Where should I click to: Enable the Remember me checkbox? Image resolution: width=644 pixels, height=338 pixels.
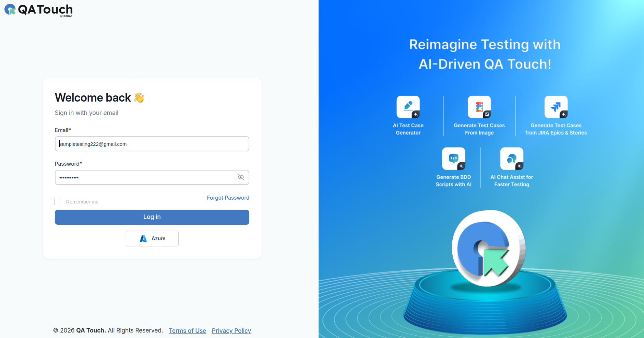58,201
